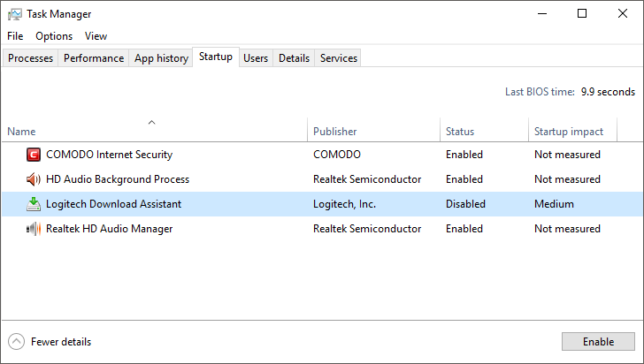Click the Fewer details label
This screenshot has height=364, width=644.
[x=61, y=342]
